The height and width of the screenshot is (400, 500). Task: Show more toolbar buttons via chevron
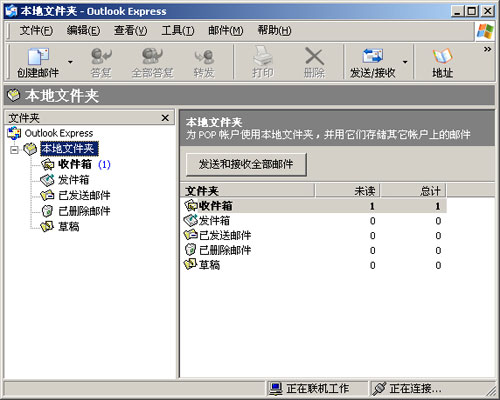point(487,49)
